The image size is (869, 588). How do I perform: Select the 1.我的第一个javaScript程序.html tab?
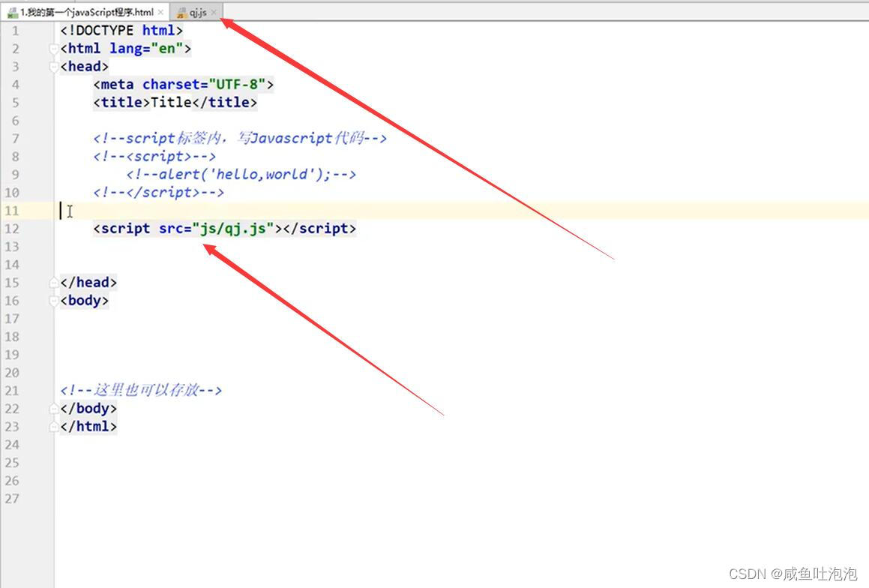point(86,12)
